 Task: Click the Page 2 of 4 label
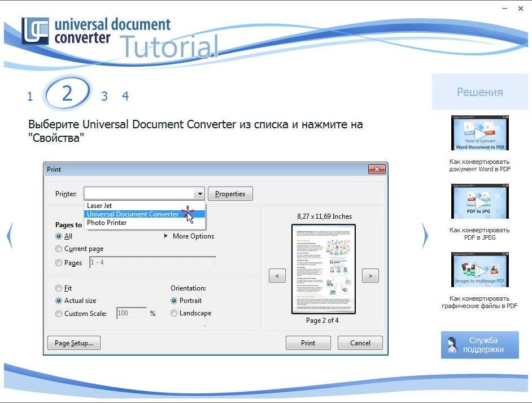pos(322,320)
